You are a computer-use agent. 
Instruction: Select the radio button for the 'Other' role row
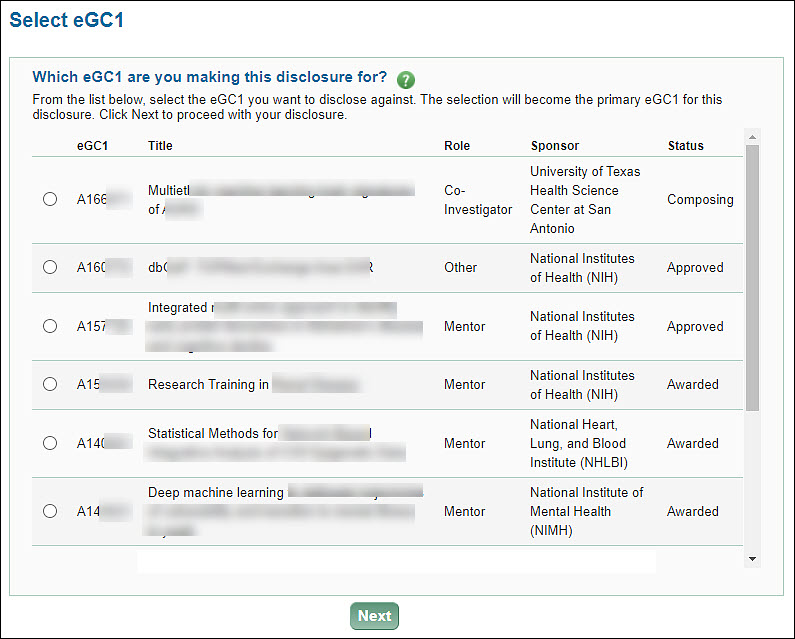(x=50, y=267)
